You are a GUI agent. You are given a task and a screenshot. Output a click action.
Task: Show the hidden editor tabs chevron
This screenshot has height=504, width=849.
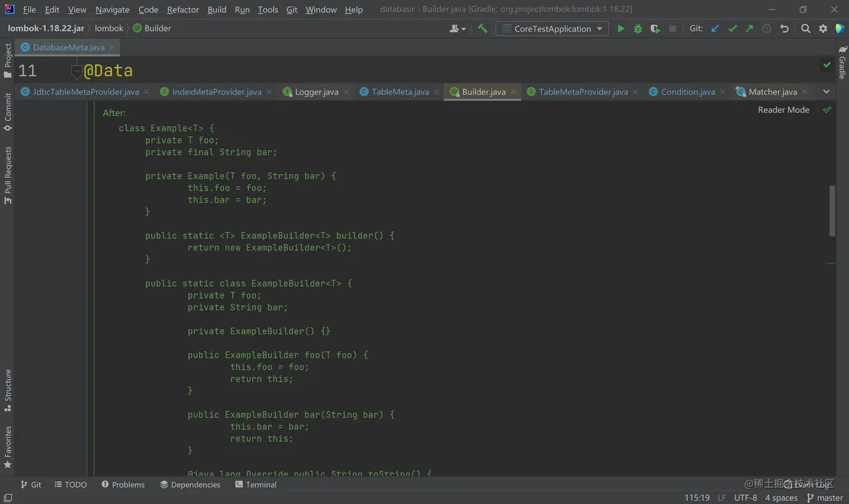pyautogui.click(x=826, y=91)
